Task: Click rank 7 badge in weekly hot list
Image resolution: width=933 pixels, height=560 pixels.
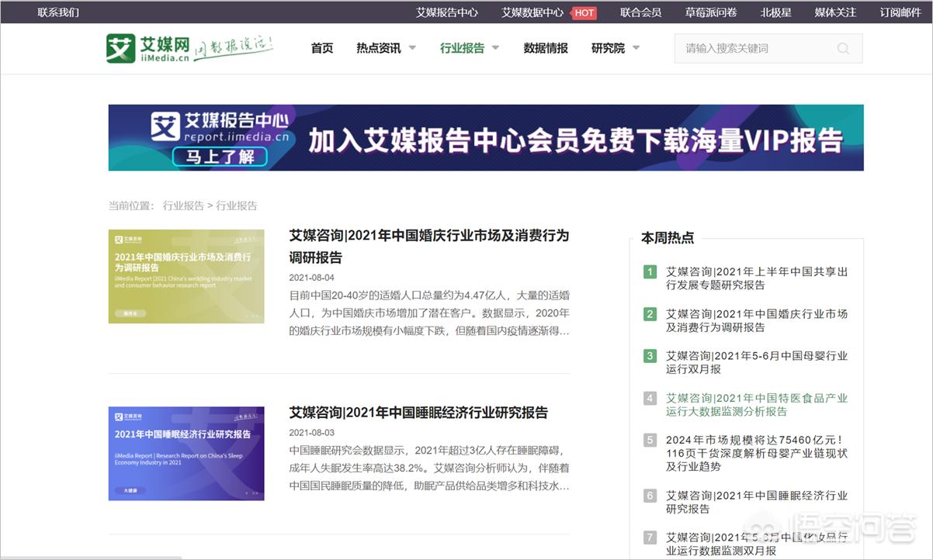Action: 650,538
